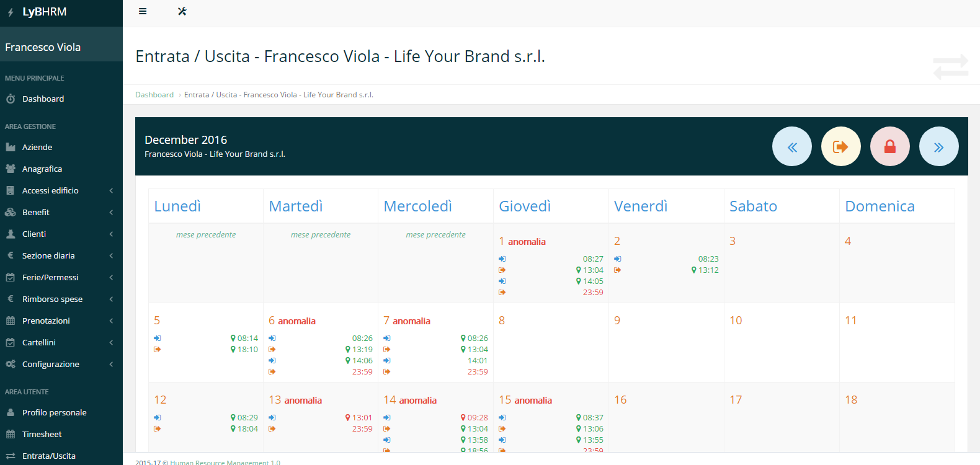
Task: Click the 23:59 time on day 7
Action: click(478, 371)
